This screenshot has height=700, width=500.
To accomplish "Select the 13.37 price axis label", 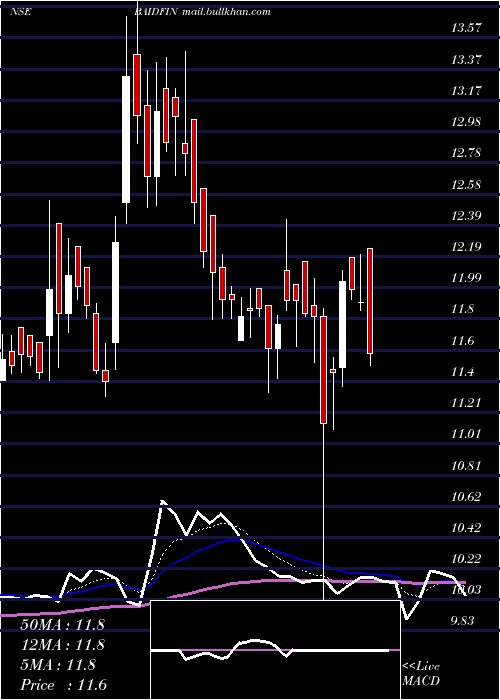I will click(x=466, y=59).
